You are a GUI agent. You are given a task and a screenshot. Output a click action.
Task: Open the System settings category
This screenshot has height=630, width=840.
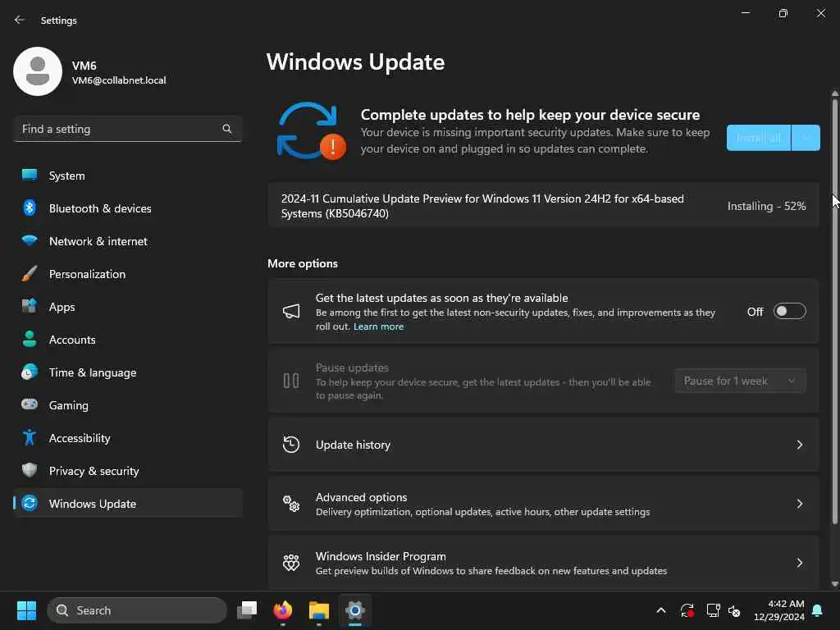(x=127, y=176)
